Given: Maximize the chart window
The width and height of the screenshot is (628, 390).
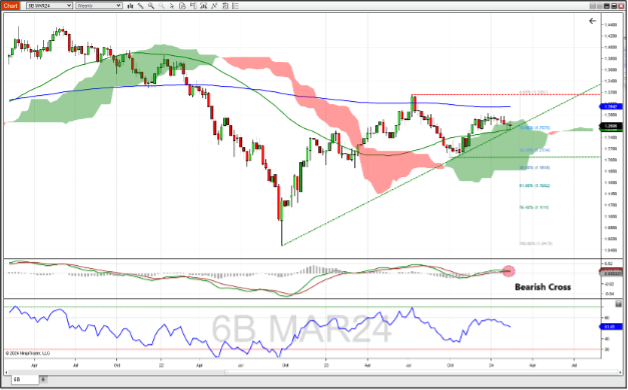Looking at the screenshot, I should pyautogui.click(x=614, y=6).
